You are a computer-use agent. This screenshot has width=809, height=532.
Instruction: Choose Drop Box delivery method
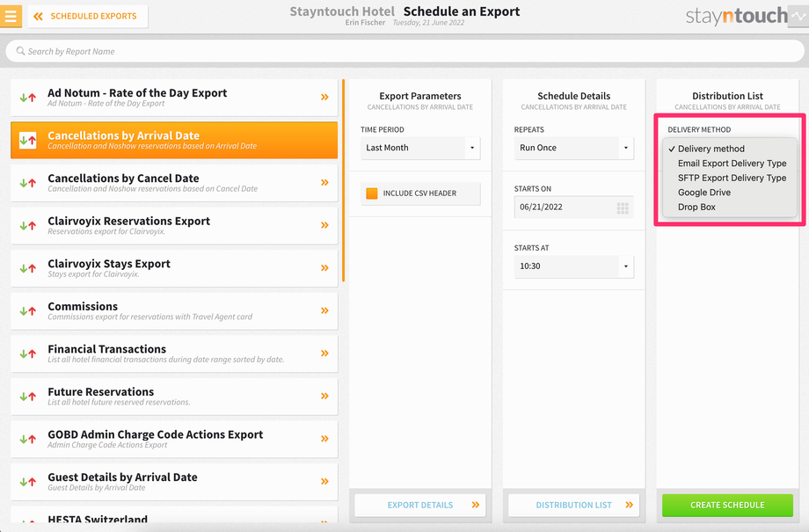coord(730,207)
